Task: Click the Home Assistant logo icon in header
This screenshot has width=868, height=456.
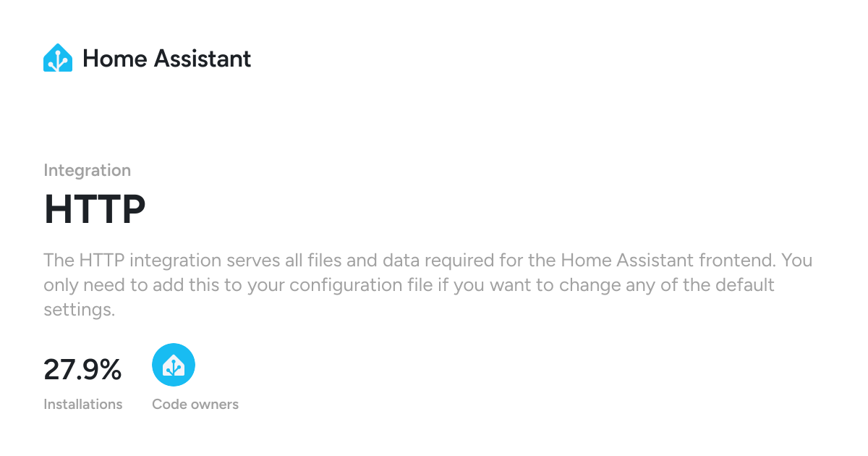Action: tap(58, 58)
